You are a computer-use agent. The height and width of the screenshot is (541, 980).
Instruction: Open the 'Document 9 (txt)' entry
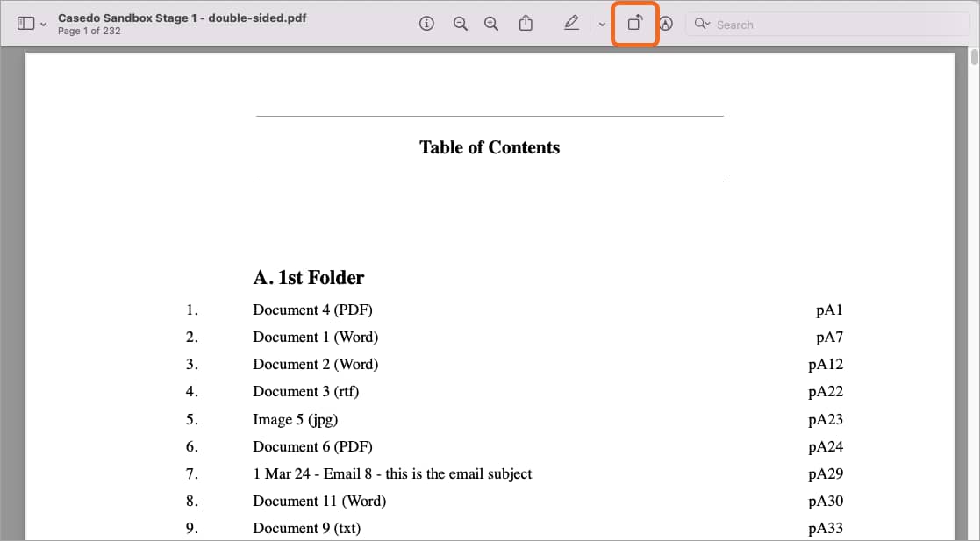(307, 529)
